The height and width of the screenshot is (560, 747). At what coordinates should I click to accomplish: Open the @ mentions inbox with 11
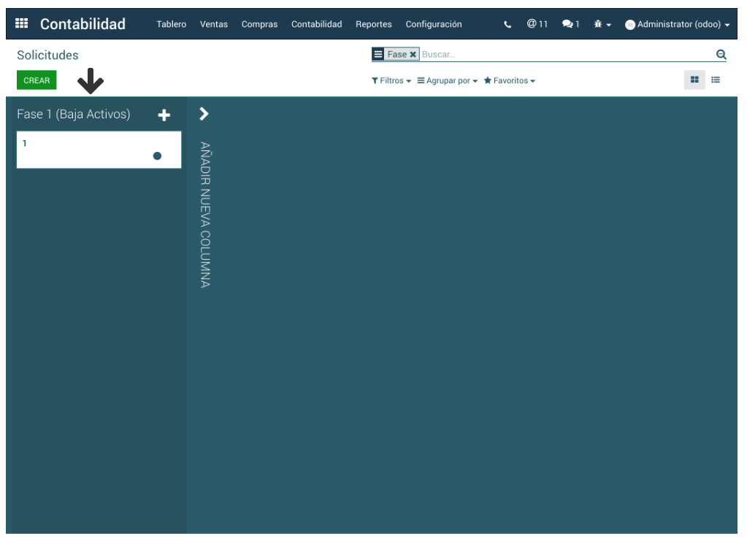537,24
